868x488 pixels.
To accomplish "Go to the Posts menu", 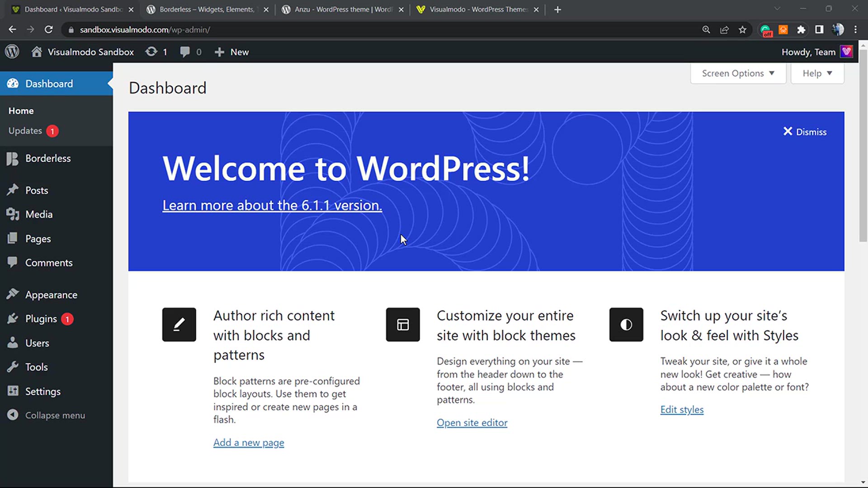I will pyautogui.click(x=57, y=190).
